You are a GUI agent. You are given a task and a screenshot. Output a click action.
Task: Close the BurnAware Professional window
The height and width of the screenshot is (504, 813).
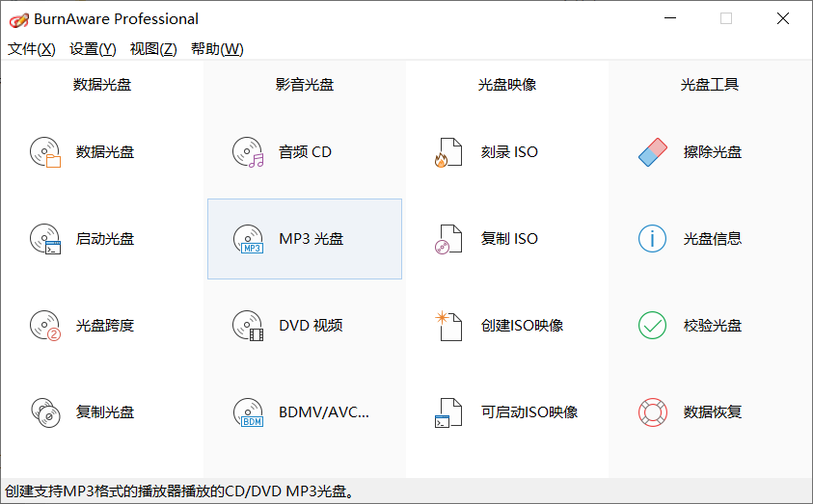(x=783, y=18)
